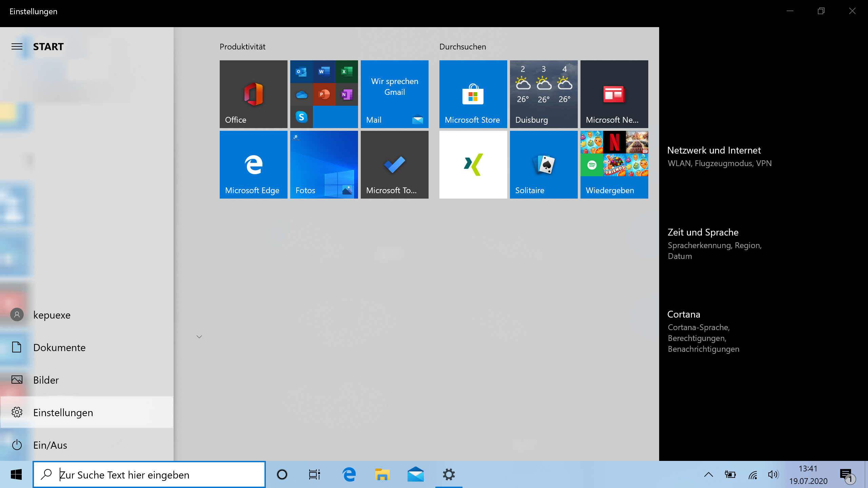Open the XING tile
This screenshot has height=488, width=868.
point(473,164)
